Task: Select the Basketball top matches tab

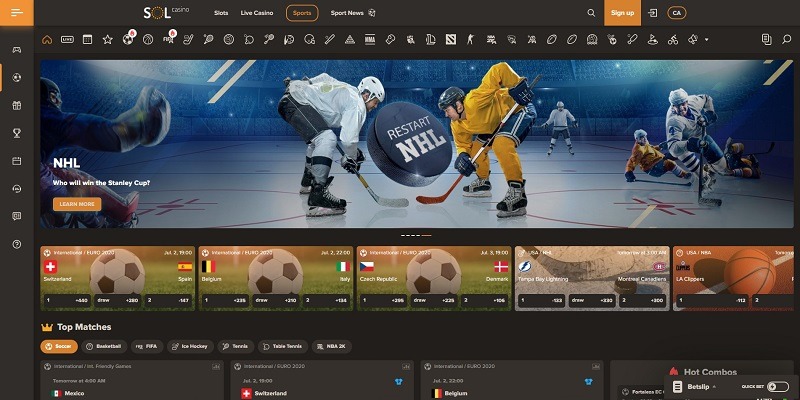Action: click(x=104, y=346)
